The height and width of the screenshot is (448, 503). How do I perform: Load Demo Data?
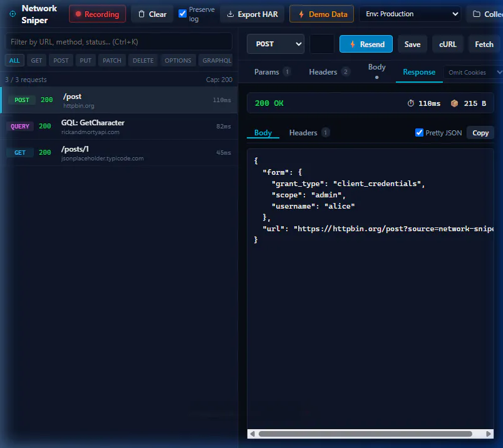pos(321,14)
